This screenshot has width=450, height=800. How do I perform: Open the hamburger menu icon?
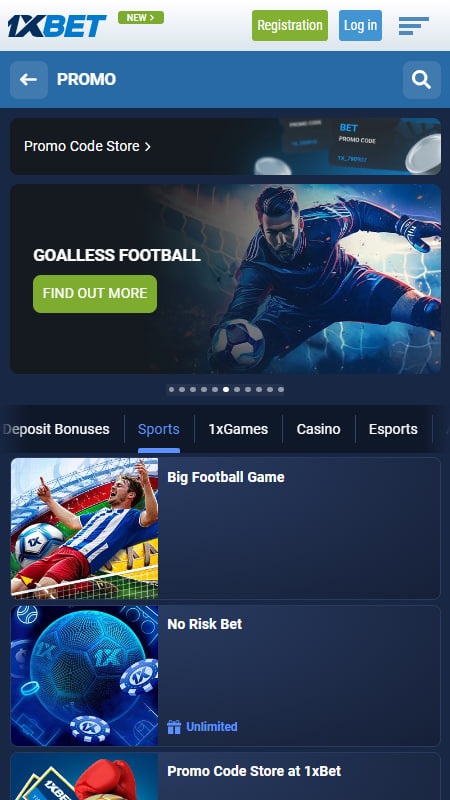coord(413,26)
